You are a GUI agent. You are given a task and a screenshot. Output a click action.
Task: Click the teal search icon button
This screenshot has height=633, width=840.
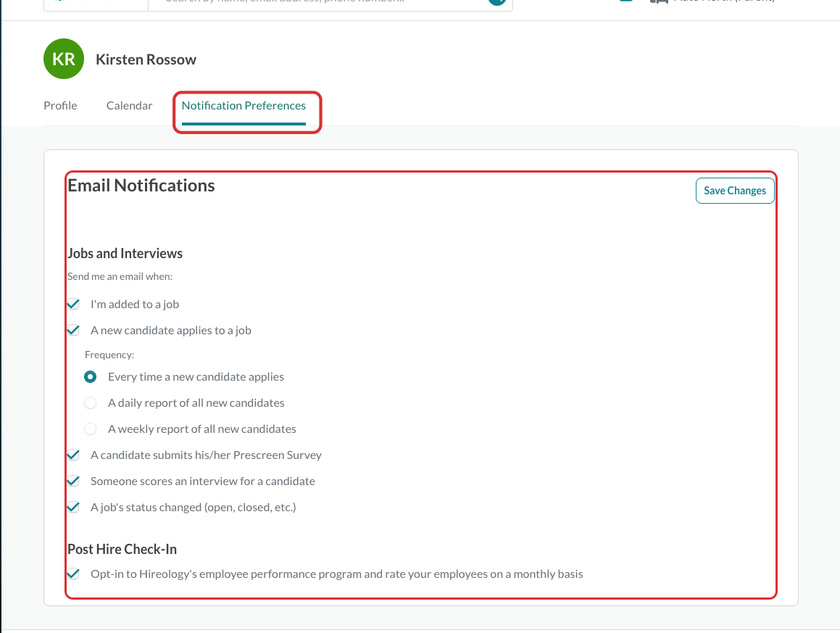tap(497, 1)
